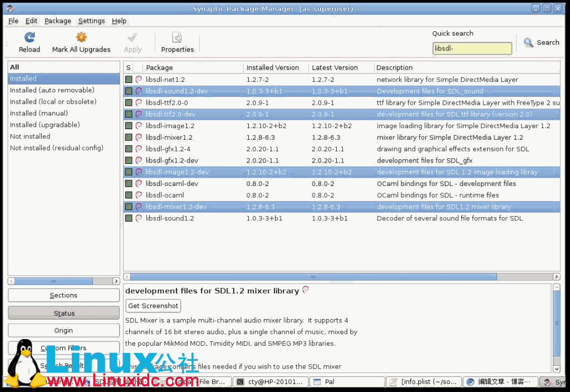Click the Search magnifier icon
Image resolution: width=570 pixels, height=392 pixels.
[x=528, y=42]
